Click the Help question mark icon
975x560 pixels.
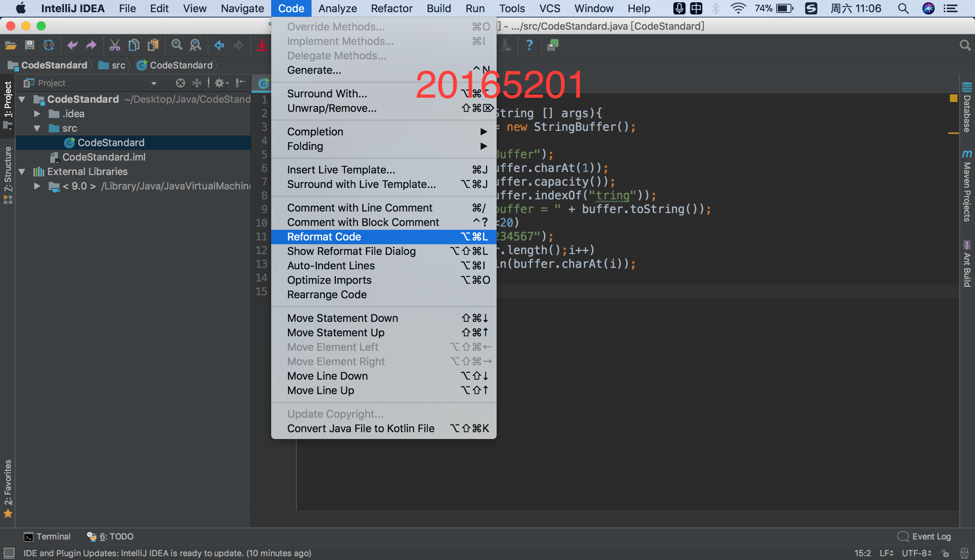point(530,45)
